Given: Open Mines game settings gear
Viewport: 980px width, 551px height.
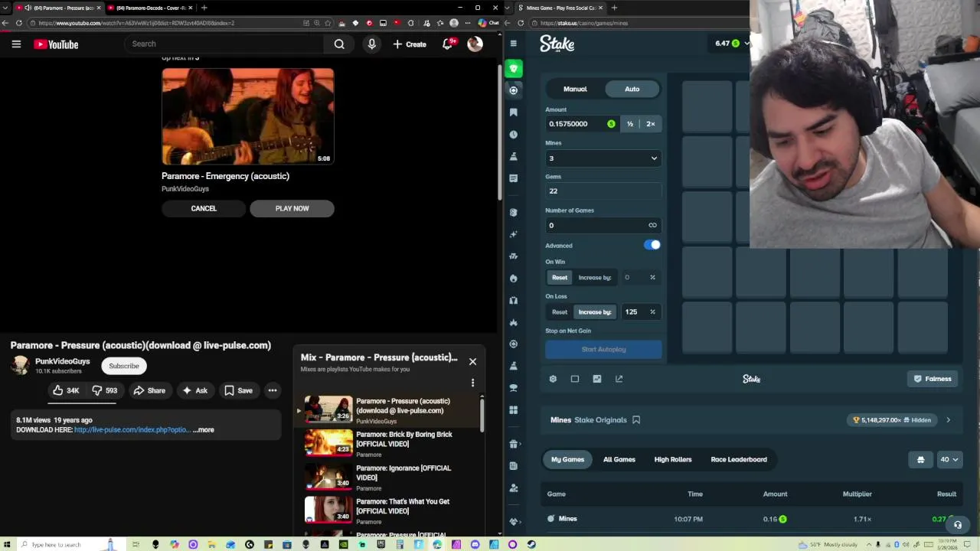Looking at the screenshot, I should point(553,379).
